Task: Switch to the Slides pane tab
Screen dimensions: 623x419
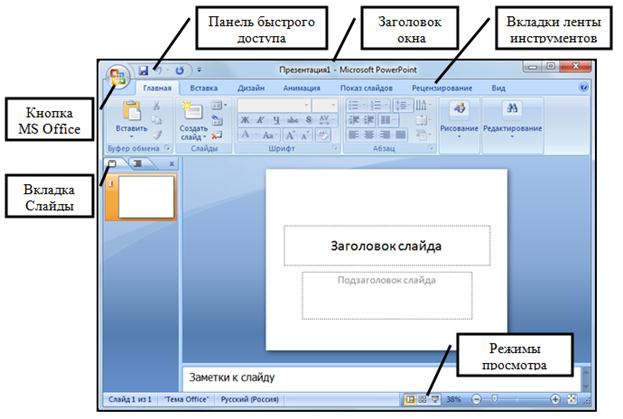Action: click(112, 163)
